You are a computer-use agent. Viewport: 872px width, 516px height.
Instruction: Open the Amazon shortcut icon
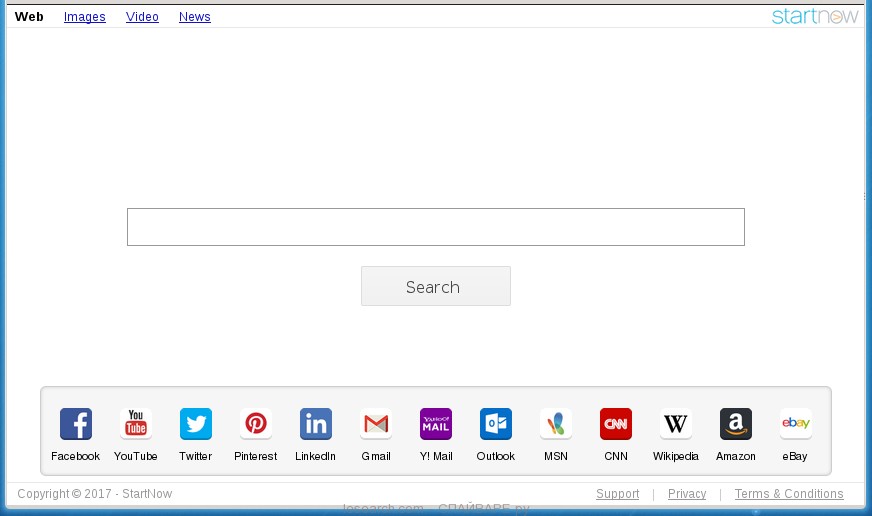coord(736,424)
